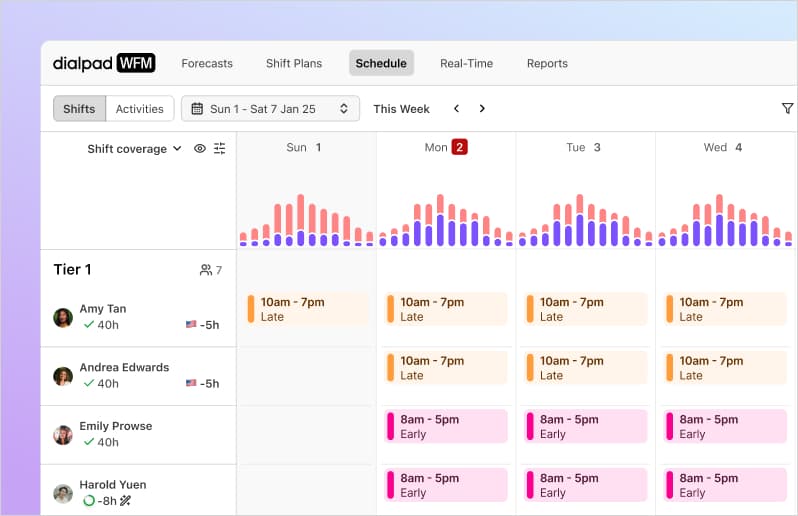Open the Reports tab
Viewport: 798px width, 516px height.
point(547,64)
